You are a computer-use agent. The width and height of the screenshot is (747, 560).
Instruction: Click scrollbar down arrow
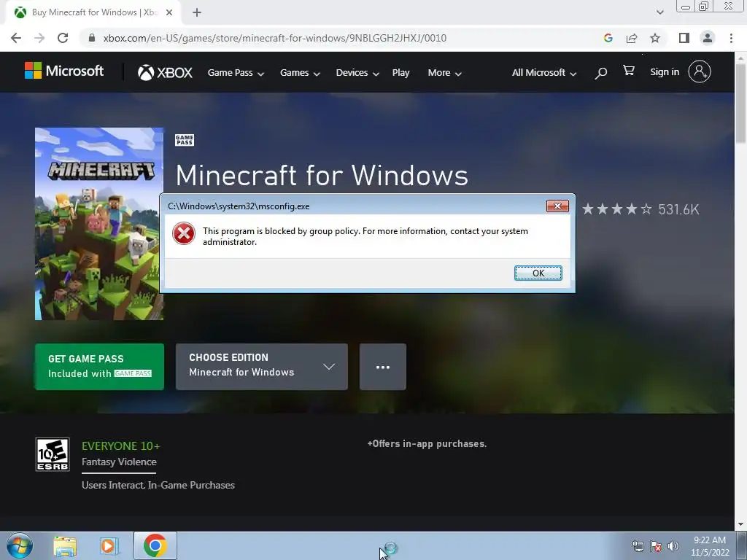pyautogui.click(x=740, y=524)
